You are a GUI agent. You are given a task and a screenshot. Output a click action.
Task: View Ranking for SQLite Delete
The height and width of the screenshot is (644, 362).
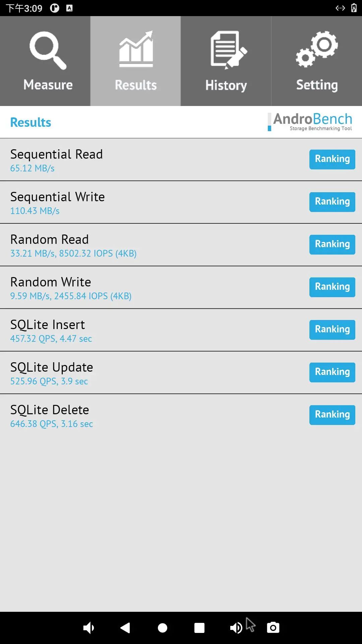[x=332, y=415]
